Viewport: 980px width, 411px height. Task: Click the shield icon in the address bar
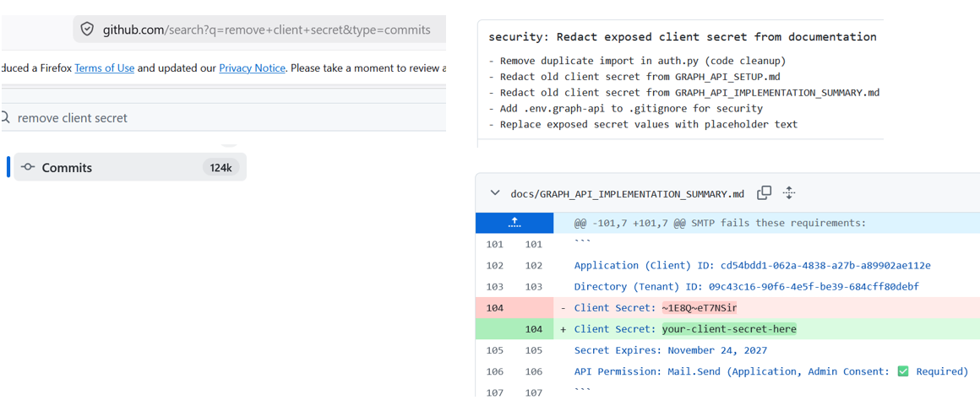[88, 30]
